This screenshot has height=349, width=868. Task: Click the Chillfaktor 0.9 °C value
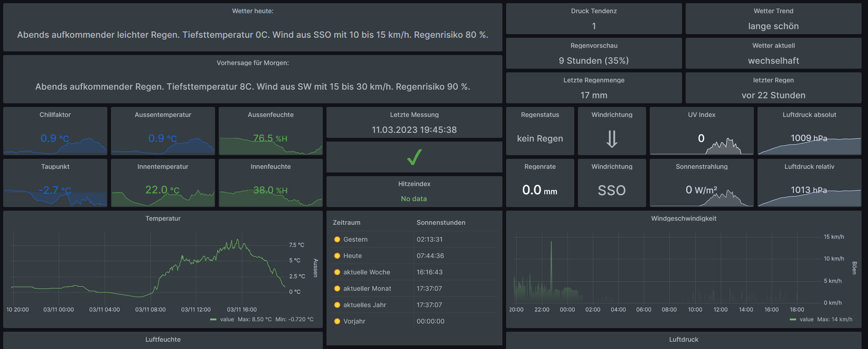point(55,138)
